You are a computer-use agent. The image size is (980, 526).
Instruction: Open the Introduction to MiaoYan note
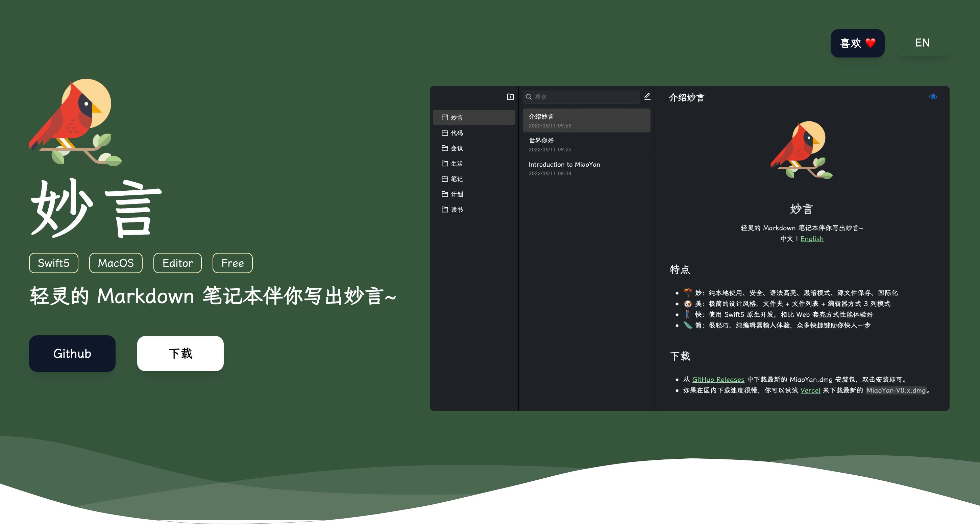click(586, 168)
